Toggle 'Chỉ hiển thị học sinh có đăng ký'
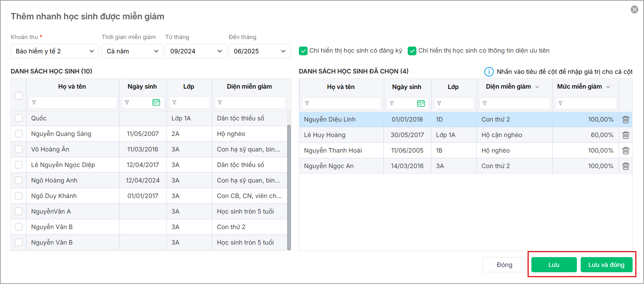 (303, 51)
